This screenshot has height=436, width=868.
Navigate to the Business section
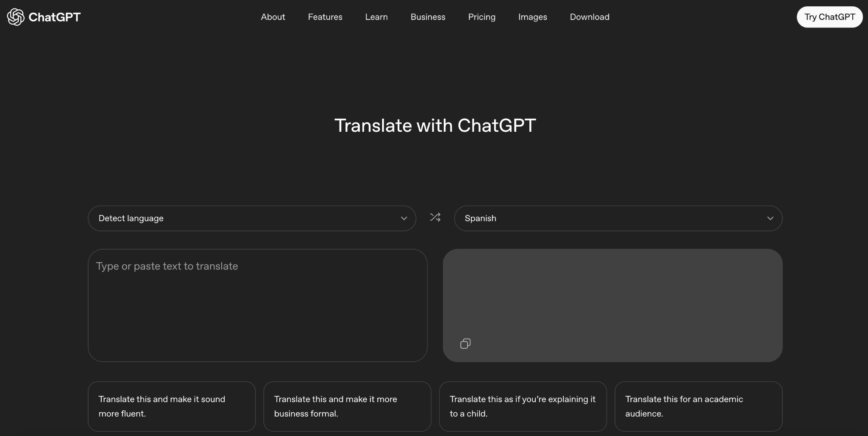tap(428, 17)
